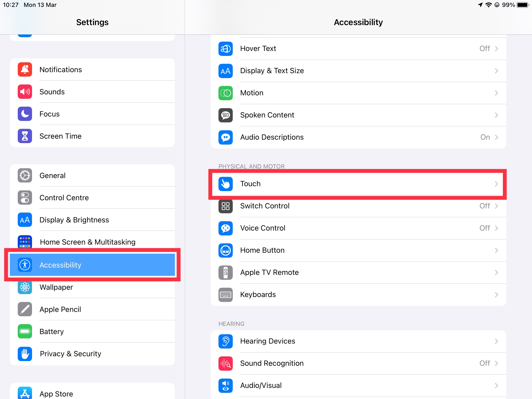Click the Home Button icon
This screenshot has height=399, width=532.
[x=225, y=250]
